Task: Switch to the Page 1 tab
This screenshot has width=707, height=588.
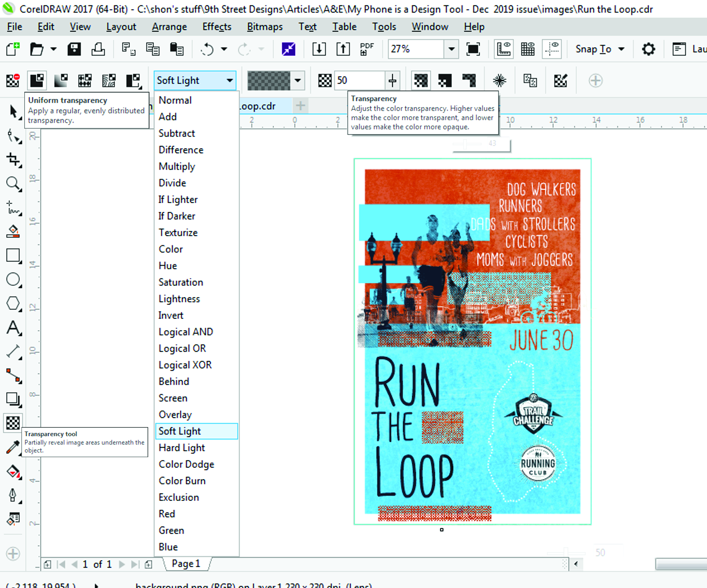Action: click(x=186, y=563)
